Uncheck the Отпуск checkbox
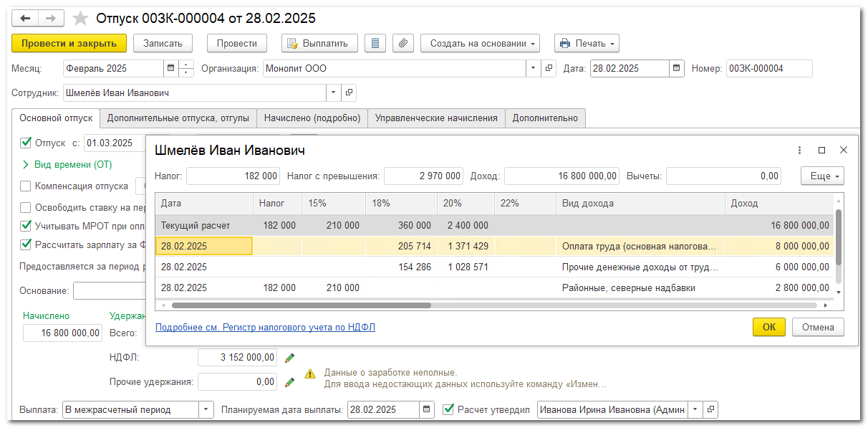The height and width of the screenshot is (428, 868). 26,143
